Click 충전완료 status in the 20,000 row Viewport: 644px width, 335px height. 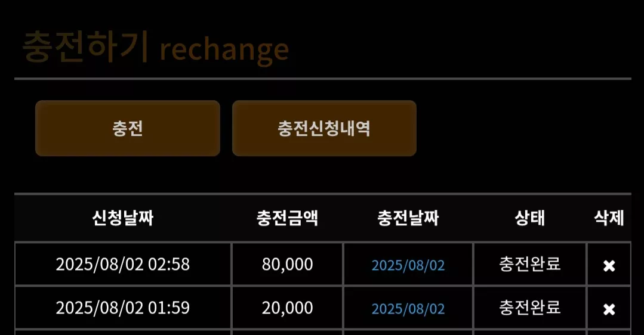[530, 308]
